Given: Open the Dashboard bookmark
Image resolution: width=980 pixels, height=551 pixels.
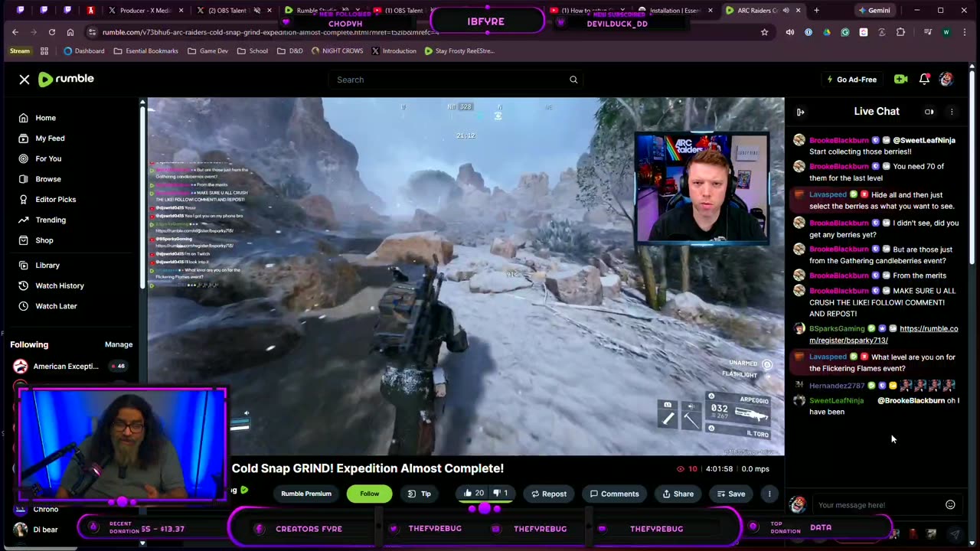Looking at the screenshot, I should (x=83, y=51).
